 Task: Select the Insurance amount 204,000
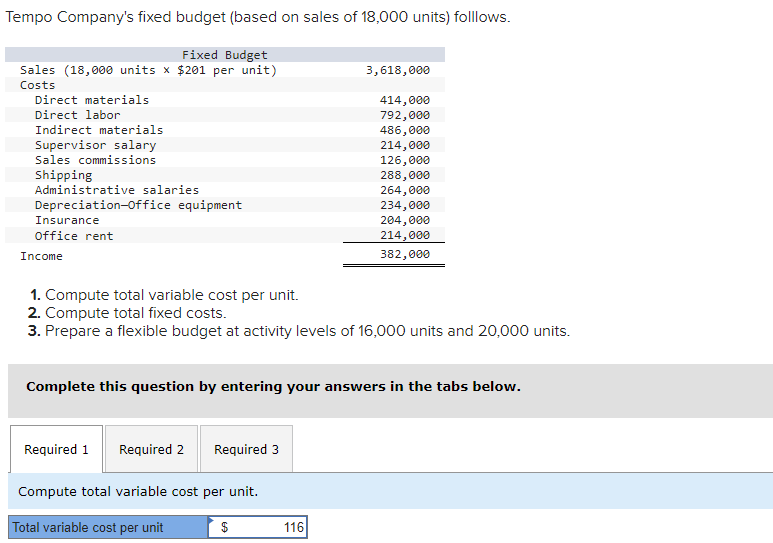click(x=405, y=220)
